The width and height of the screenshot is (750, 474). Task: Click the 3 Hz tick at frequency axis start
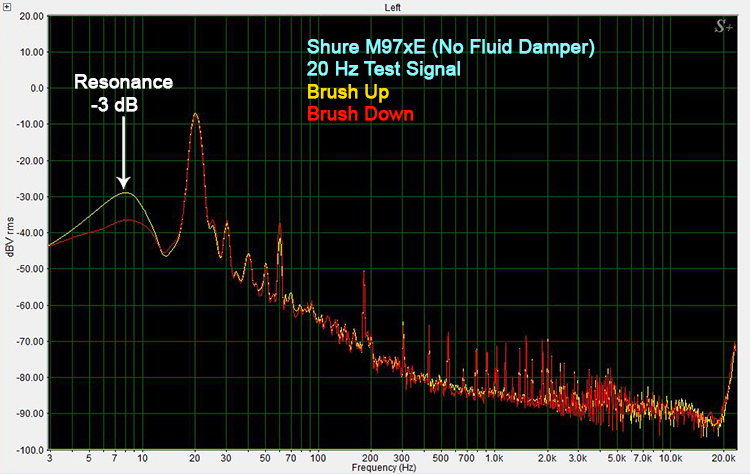click(x=48, y=457)
